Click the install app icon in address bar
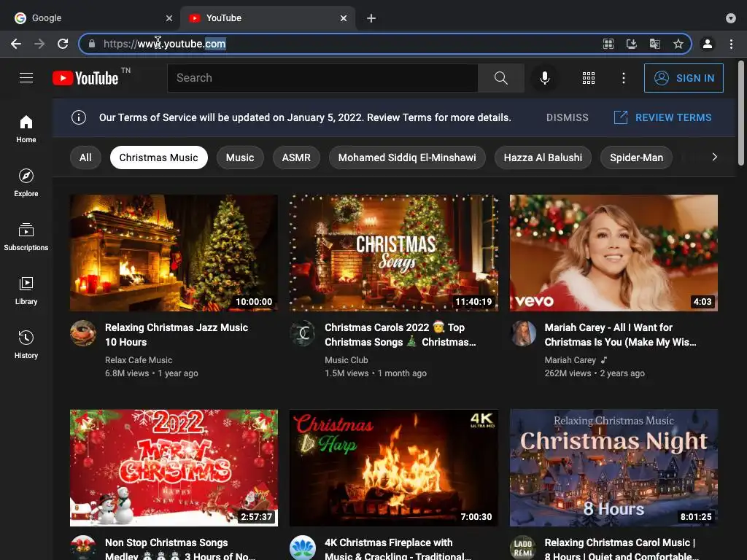 coord(631,44)
